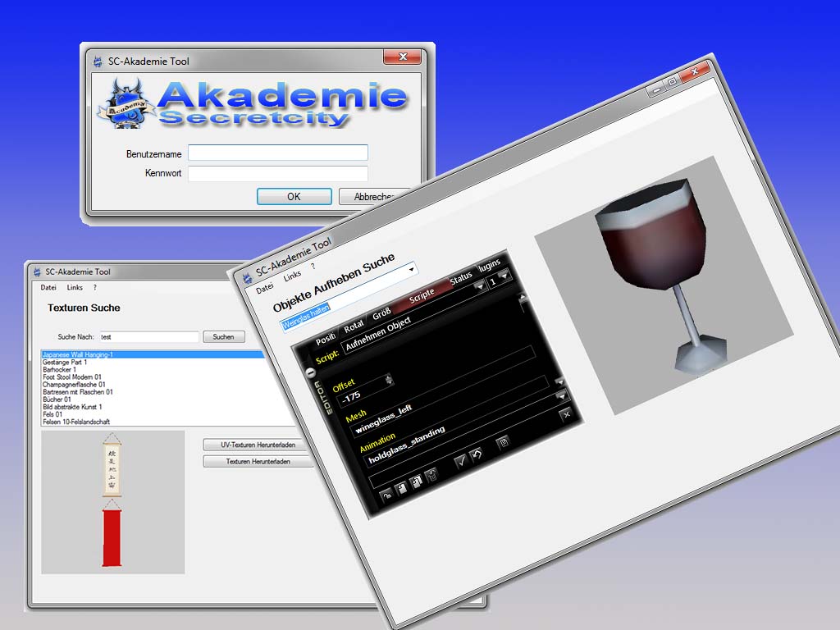Select Gestänge Part 1 in the list

click(65, 362)
